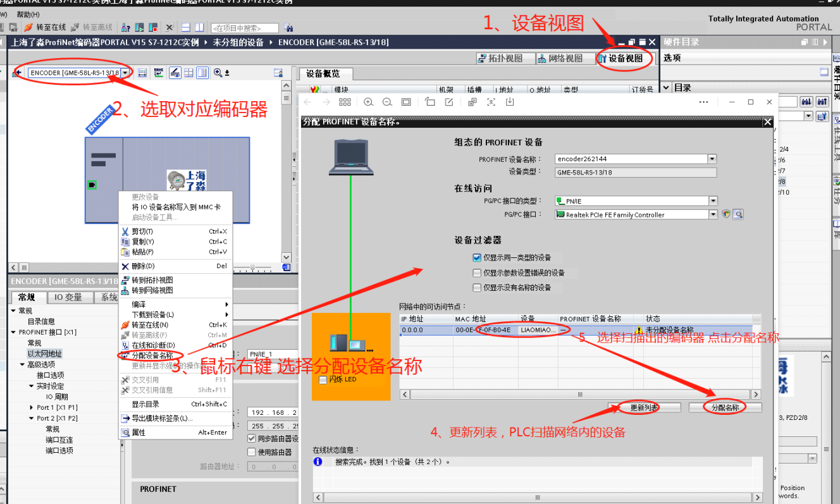Split the editor space vertically icon
Viewport: 840px width, 504px height.
pos(199,27)
